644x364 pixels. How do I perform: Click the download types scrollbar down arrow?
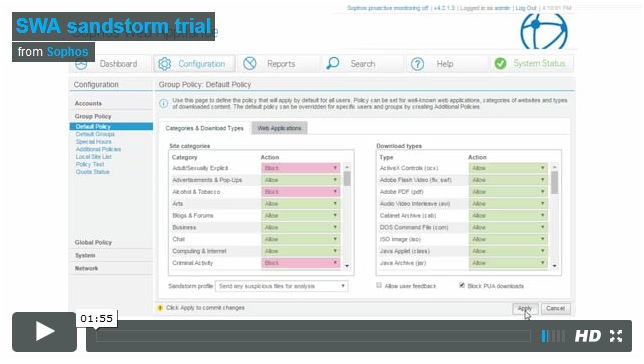[x=554, y=266]
